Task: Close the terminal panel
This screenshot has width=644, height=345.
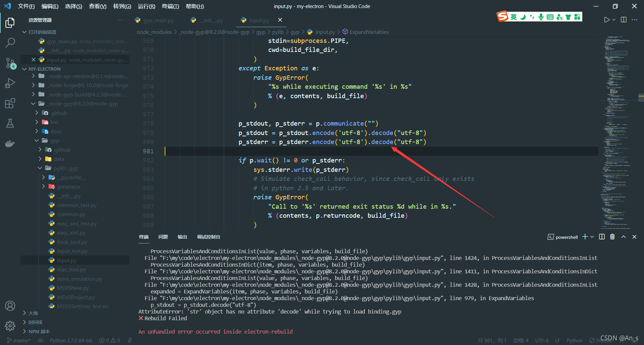Action: [x=634, y=237]
